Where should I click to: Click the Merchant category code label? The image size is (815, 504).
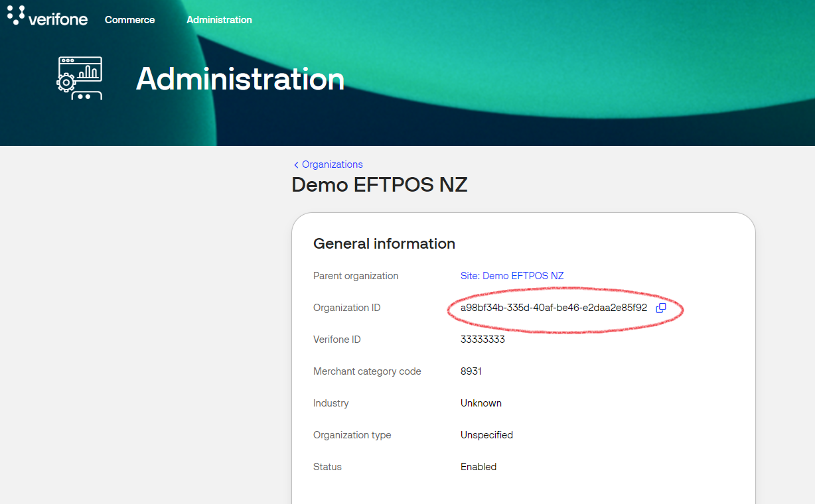[x=367, y=371]
